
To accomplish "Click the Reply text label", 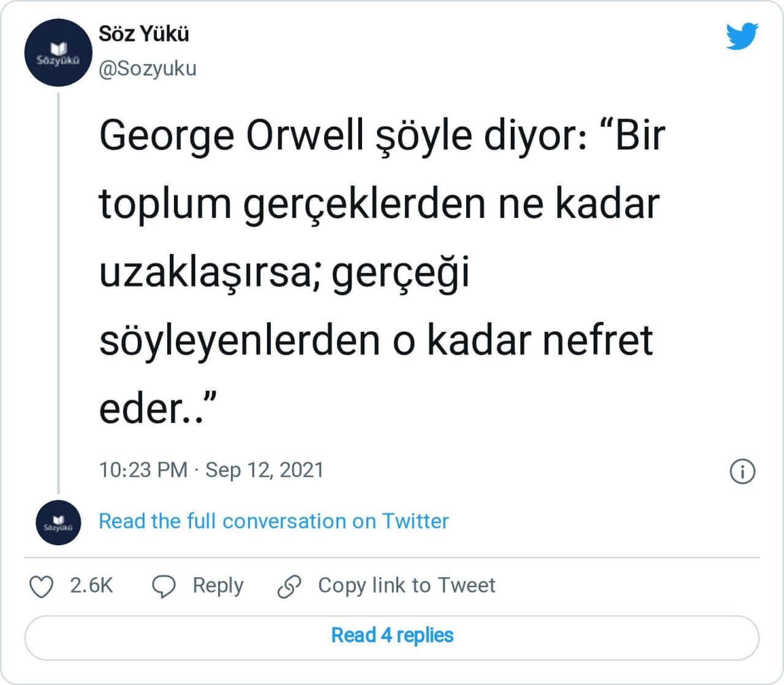I will pos(218,585).
